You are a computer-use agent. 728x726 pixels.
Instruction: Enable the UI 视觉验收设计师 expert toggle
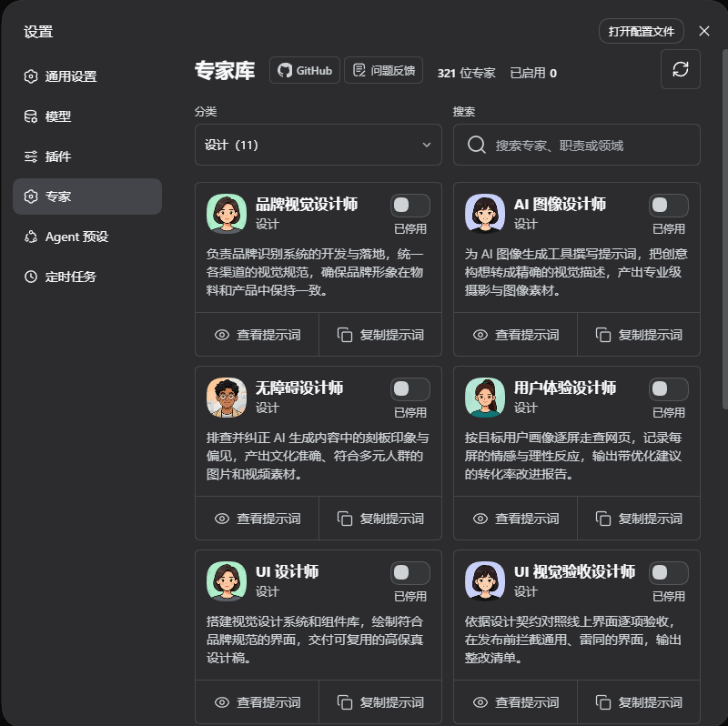(x=669, y=573)
